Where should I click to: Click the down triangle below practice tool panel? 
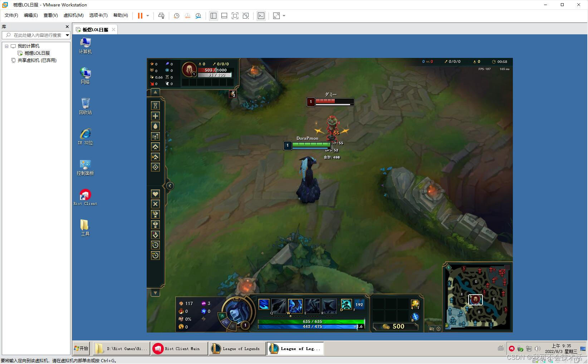[x=155, y=293]
